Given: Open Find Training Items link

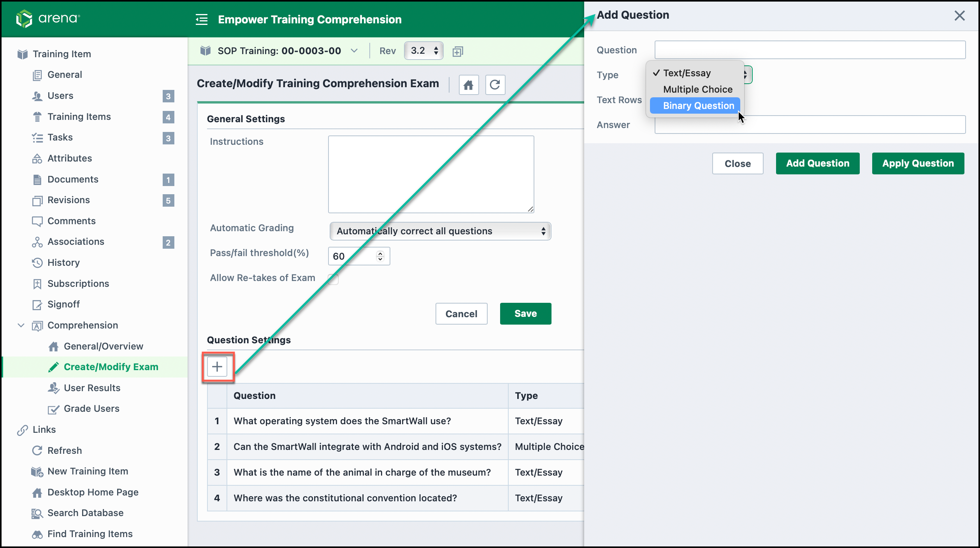Looking at the screenshot, I should 90,534.
